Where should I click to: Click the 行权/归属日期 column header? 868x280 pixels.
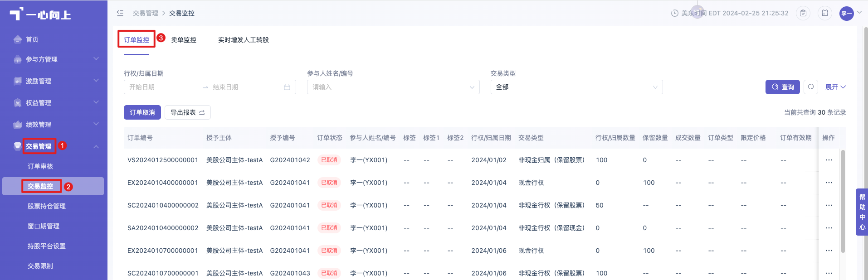pos(491,138)
